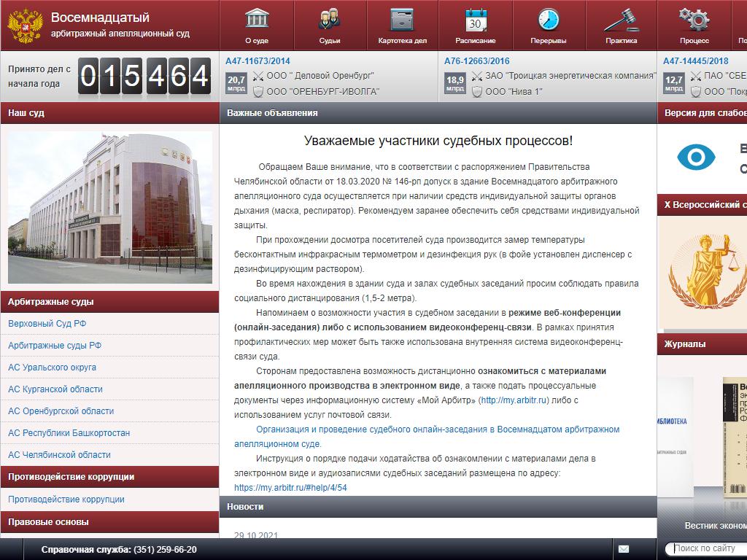Click the Russian coat of arms logo
Viewport: 747px width, 560px height.
coord(25,26)
